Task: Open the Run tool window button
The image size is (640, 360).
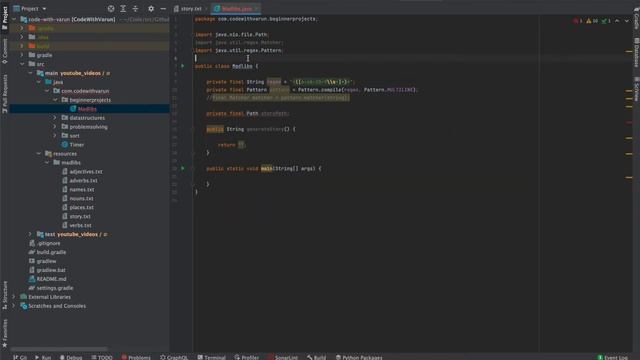Action: [43, 357]
